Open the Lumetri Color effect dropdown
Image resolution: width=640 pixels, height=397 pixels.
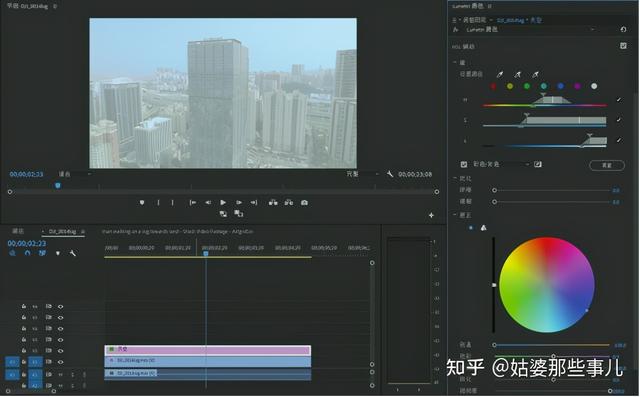click(x=530, y=29)
